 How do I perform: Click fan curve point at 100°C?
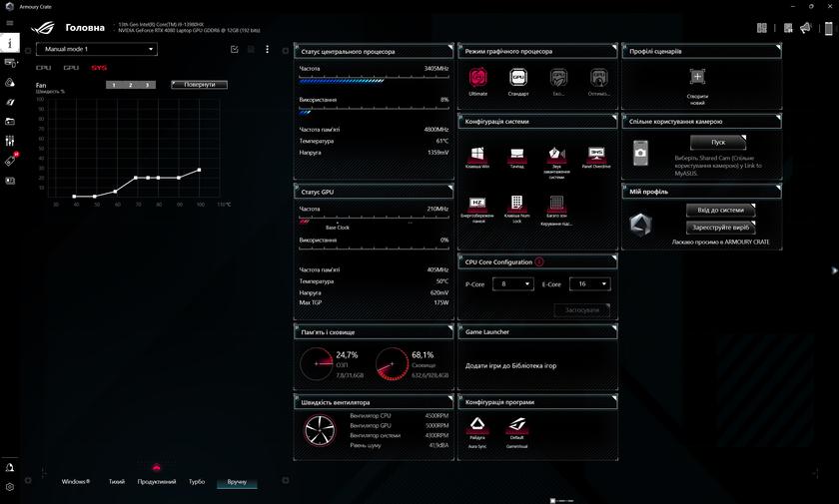click(200, 170)
